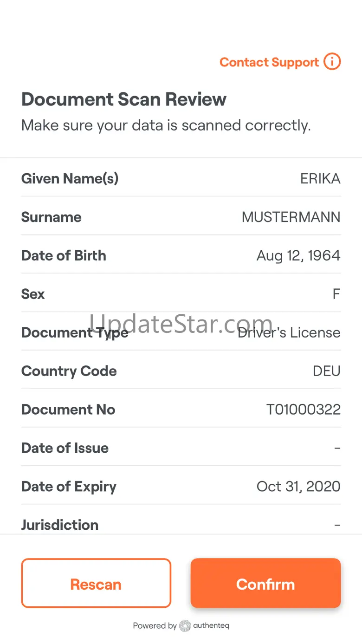Image resolution: width=362 pixels, height=644 pixels.
Task: Click the Sex value F
Action: click(336, 294)
